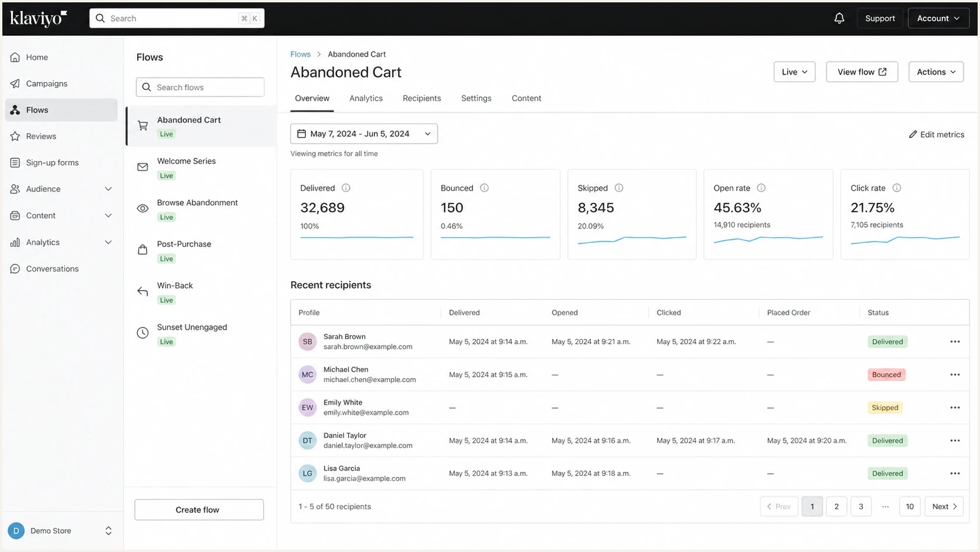Open the Account dropdown
980x552 pixels.
pos(938,18)
